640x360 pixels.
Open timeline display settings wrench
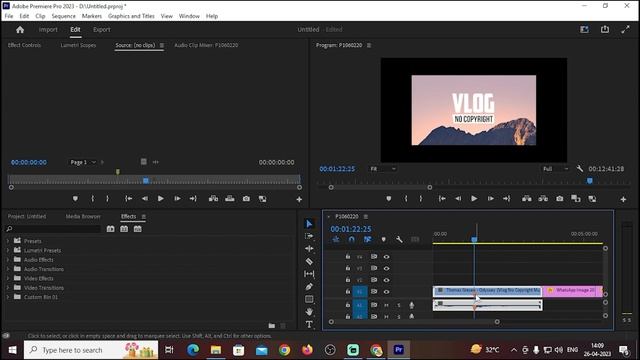399,240
